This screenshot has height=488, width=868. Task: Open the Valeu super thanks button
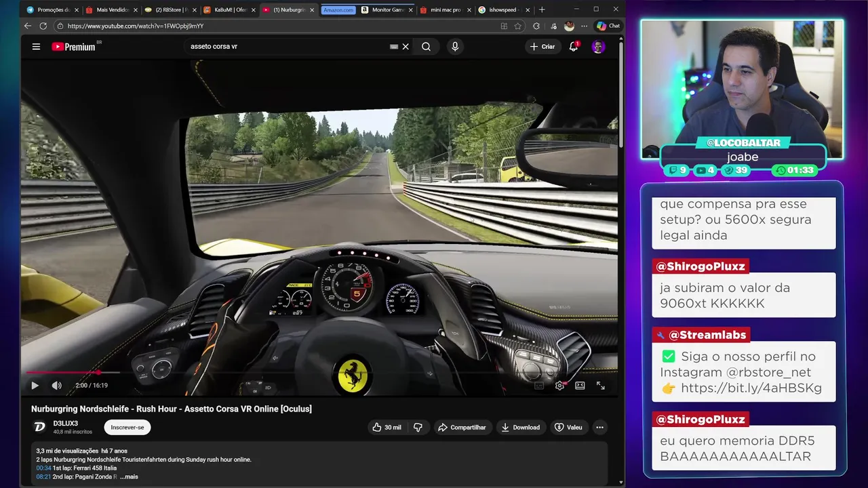568,428
